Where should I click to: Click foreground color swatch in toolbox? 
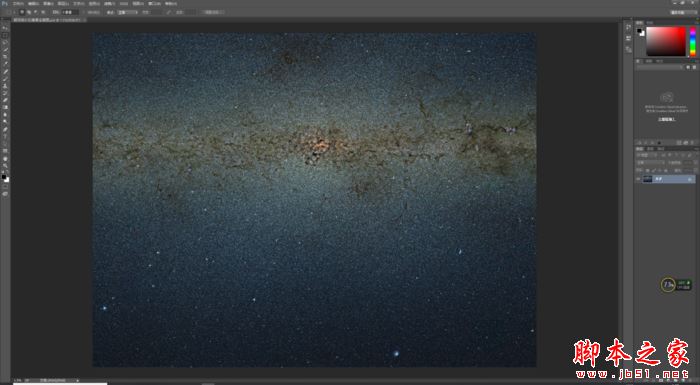(4, 176)
